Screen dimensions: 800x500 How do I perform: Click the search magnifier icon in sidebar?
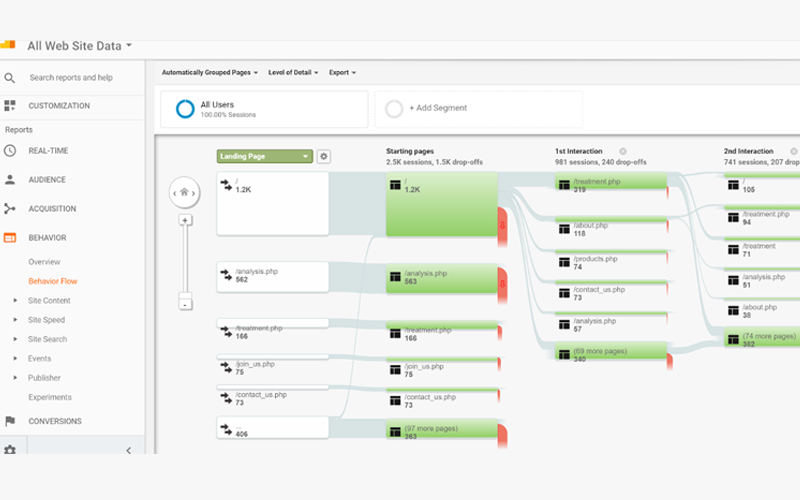[x=10, y=77]
